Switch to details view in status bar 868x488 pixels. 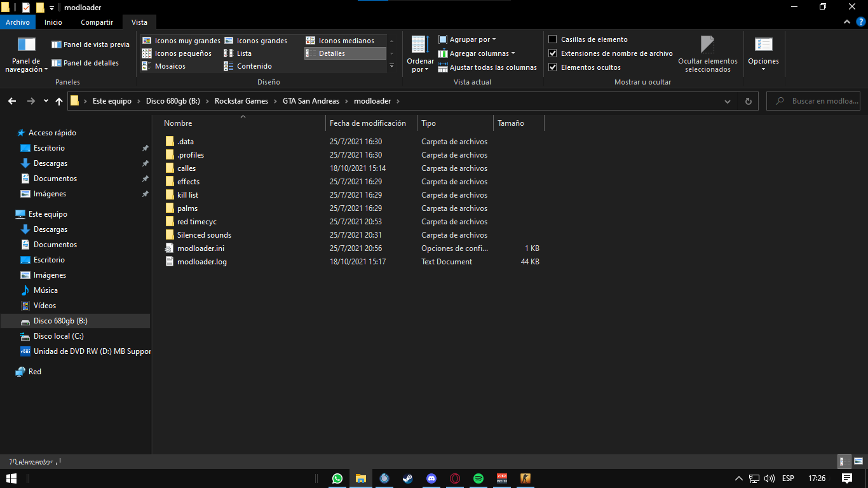point(844,462)
